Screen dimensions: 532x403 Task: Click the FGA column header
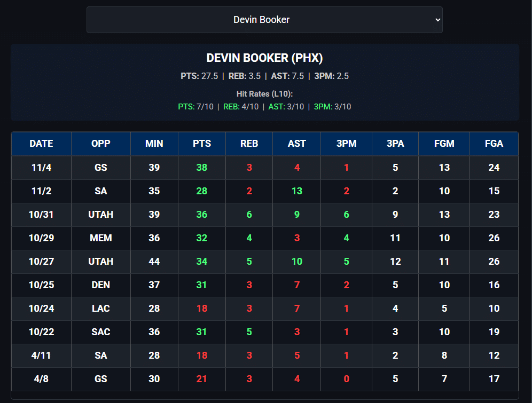(x=494, y=144)
